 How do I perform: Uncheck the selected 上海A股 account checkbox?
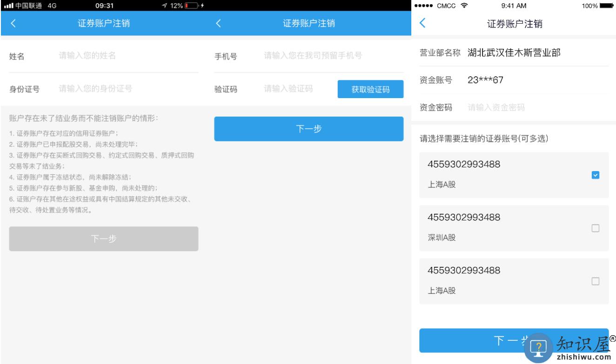click(595, 175)
